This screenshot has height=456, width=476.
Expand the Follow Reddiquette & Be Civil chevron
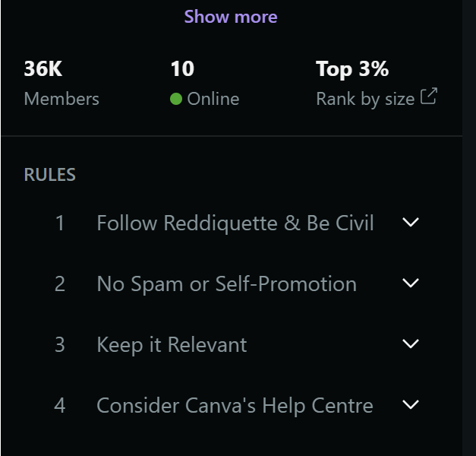tap(411, 223)
